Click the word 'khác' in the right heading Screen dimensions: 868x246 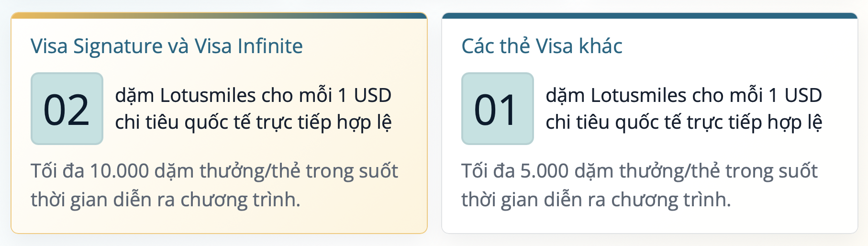click(x=601, y=46)
